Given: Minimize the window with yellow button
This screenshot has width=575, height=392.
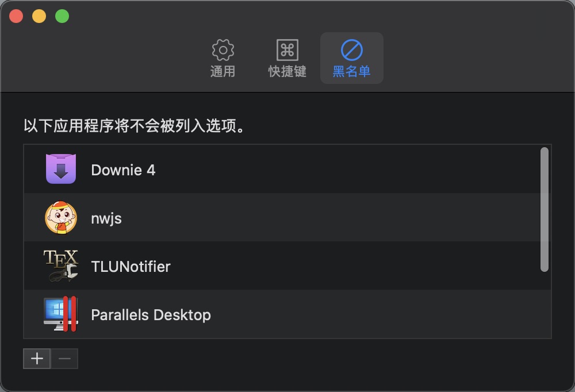Looking at the screenshot, I should (x=39, y=16).
